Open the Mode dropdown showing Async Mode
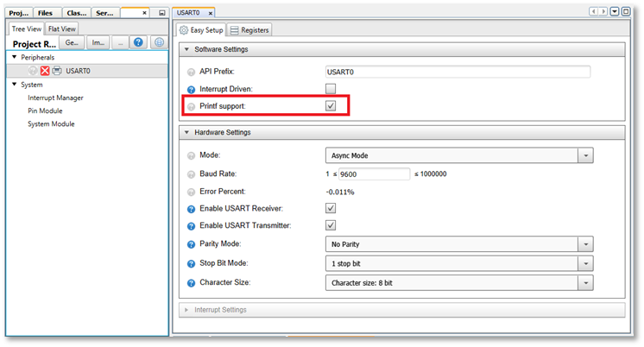Screen dimensions: 644x347 [x=585, y=155]
